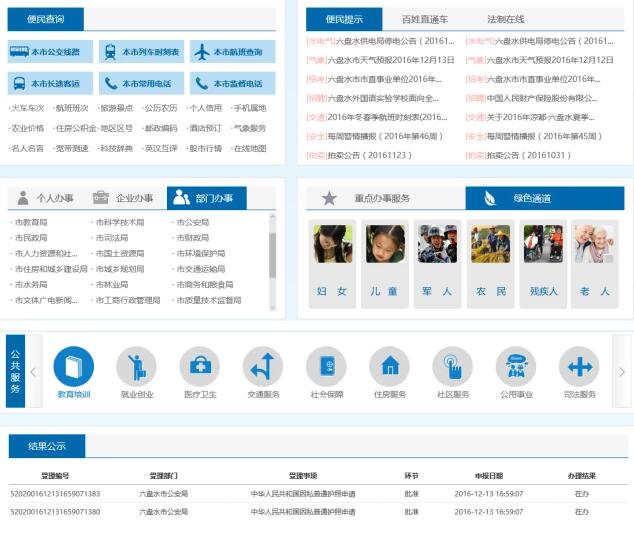Click the 本市航班查询 airplane button
This screenshot has width=634, height=536.
point(231,52)
